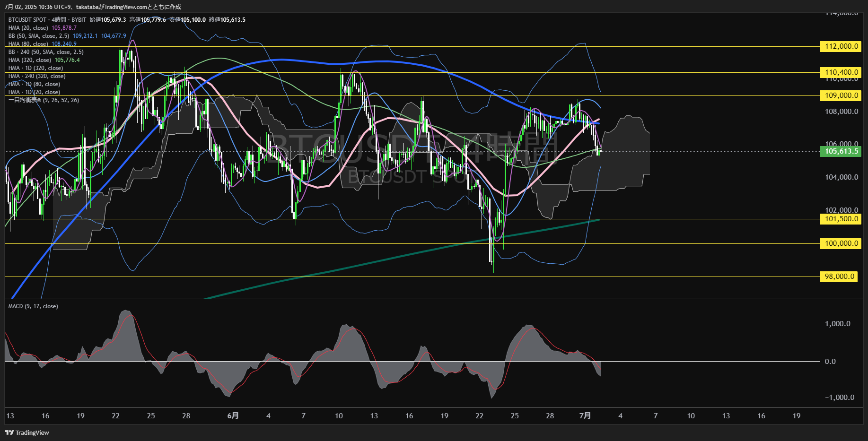This screenshot has width=868, height=441.
Task: Click the 109,000.0 yellow price label
Action: click(840, 95)
